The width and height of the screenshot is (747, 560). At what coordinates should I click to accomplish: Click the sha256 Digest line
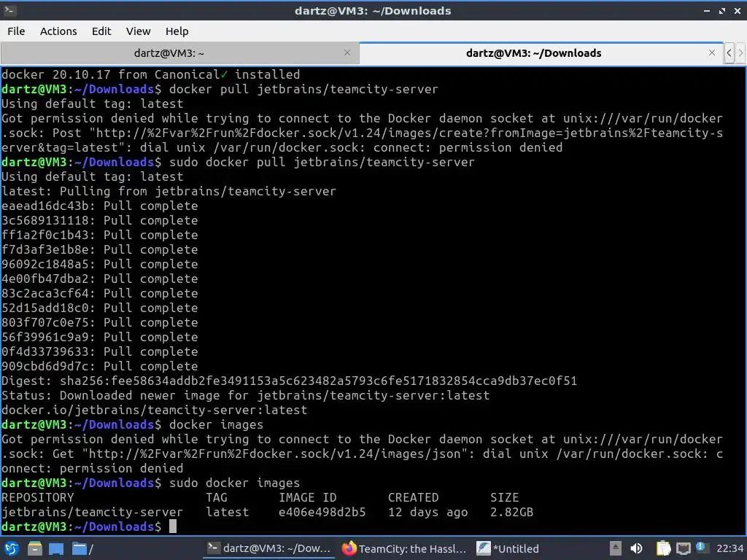click(289, 381)
